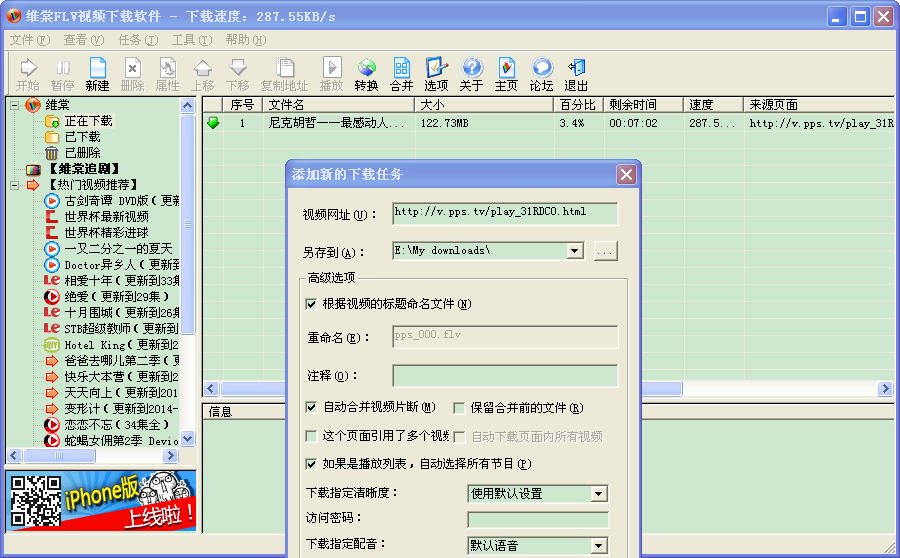Click the sidebar scroll-up arrow

pos(188,106)
